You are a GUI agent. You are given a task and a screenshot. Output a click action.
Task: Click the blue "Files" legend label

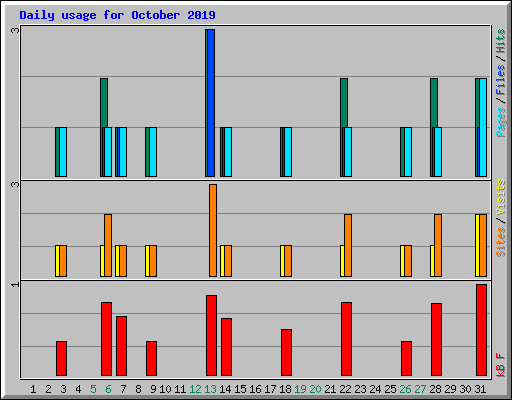[500, 80]
